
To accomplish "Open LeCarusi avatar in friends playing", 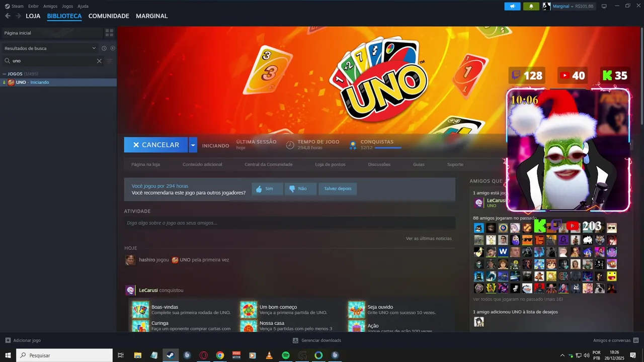I will click(x=479, y=203).
